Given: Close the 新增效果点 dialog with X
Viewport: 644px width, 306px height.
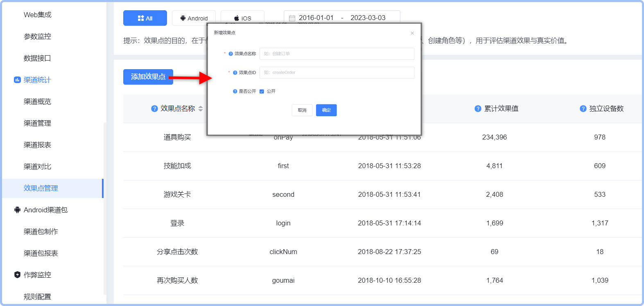Looking at the screenshot, I should (x=412, y=33).
